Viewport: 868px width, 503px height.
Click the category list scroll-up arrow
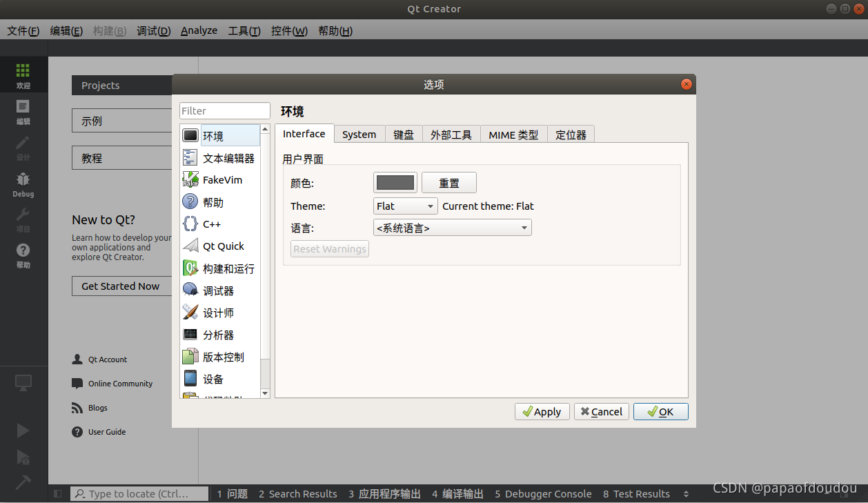pyautogui.click(x=265, y=129)
